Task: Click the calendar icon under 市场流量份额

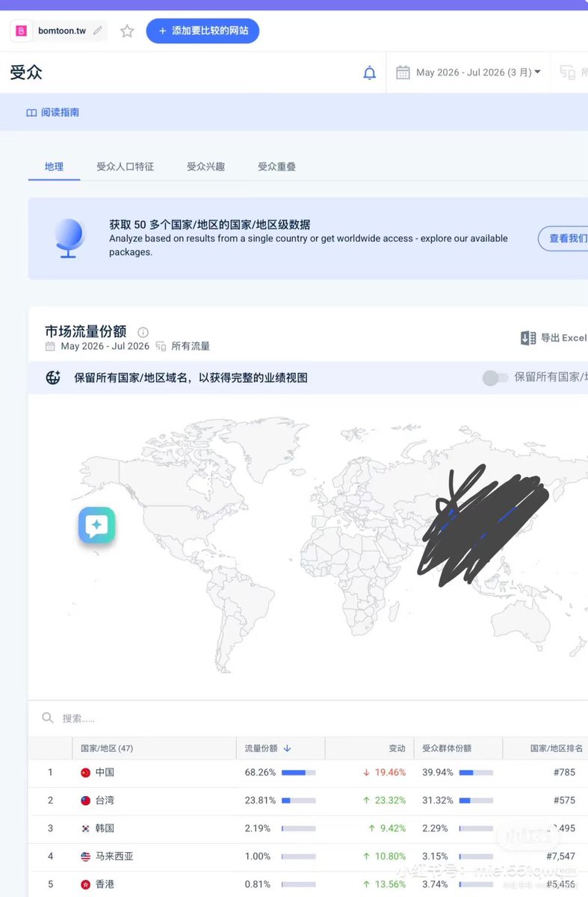Action: [50, 346]
